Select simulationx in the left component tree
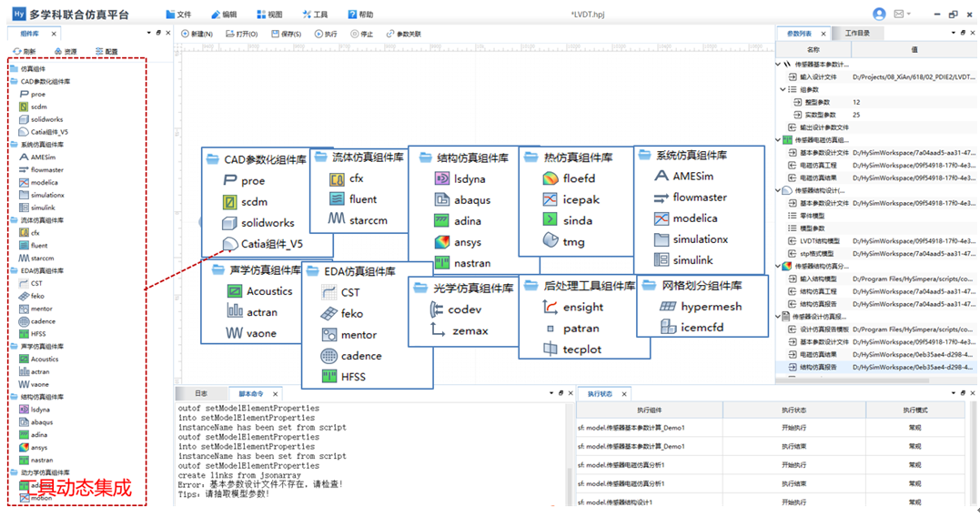This screenshot has height=517, width=980. [x=42, y=195]
